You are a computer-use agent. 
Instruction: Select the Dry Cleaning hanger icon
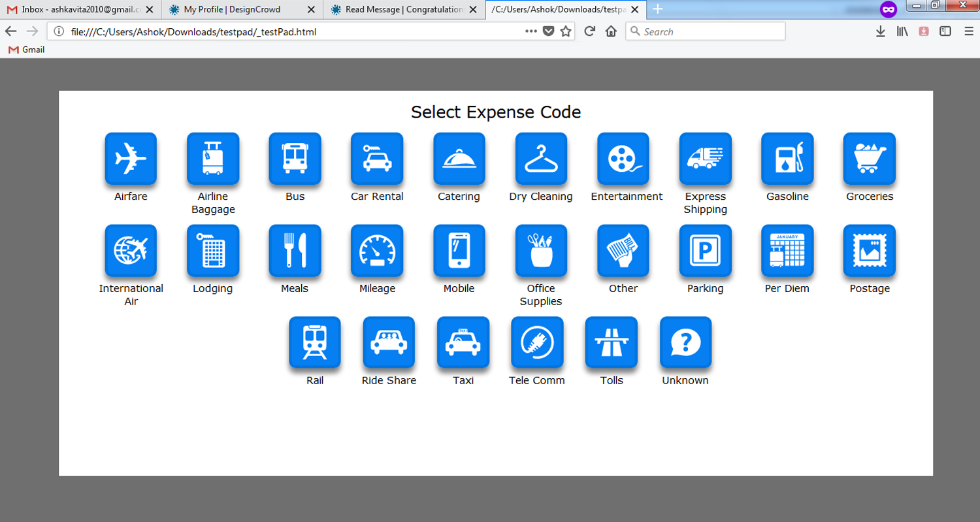541,158
